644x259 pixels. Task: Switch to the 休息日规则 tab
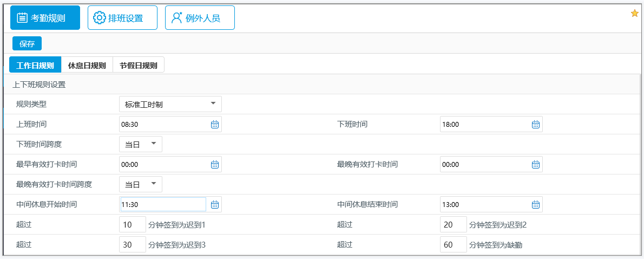coord(87,66)
